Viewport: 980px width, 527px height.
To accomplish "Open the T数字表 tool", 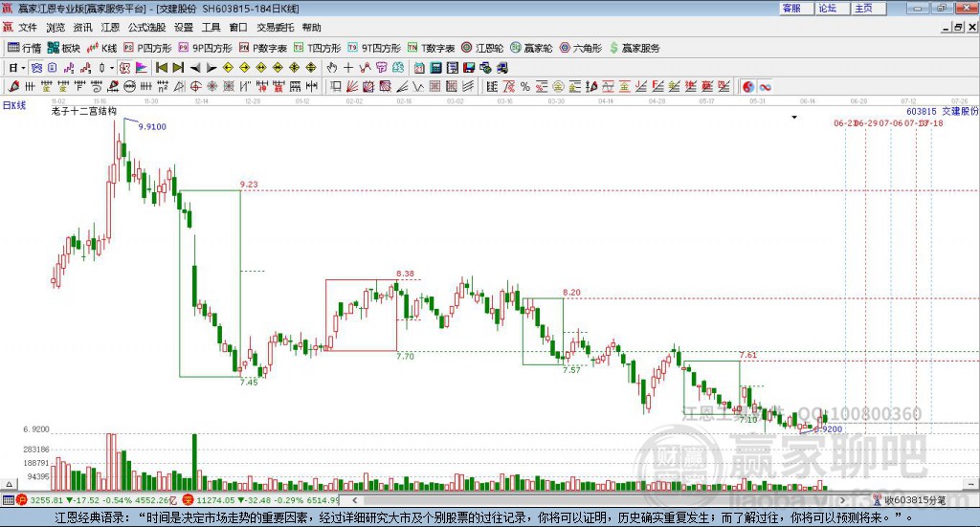I will (x=432, y=48).
